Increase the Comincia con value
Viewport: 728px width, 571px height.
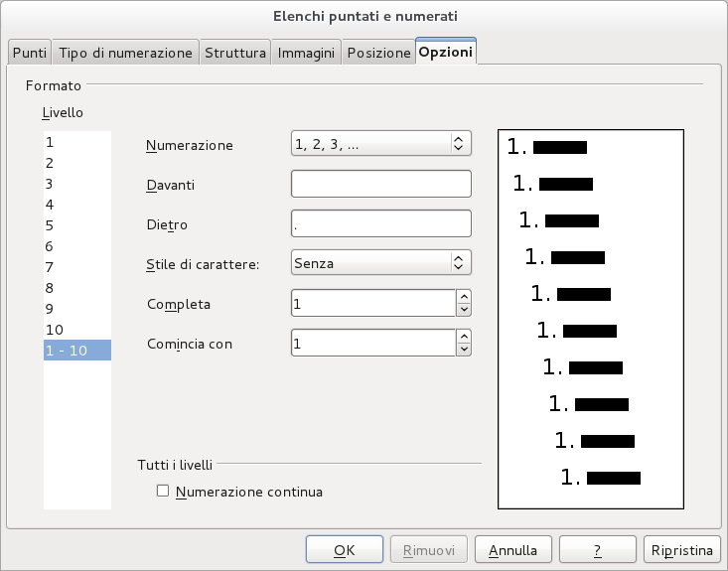(463, 336)
